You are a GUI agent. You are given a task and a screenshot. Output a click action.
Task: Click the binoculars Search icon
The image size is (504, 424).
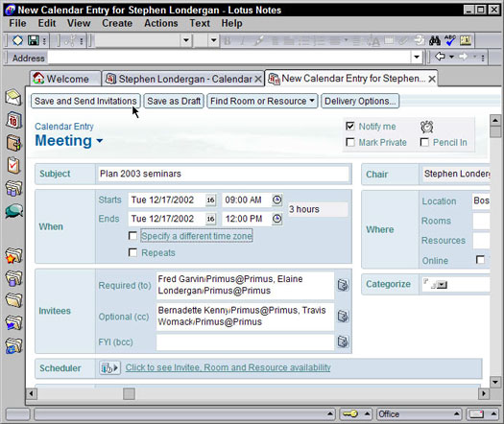[x=435, y=40]
